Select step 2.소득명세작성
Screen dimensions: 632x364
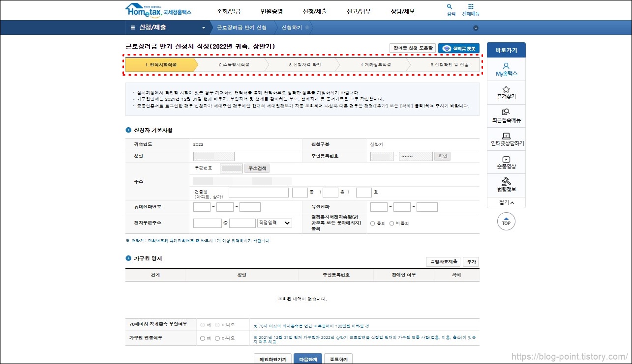click(x=234, y=65)
